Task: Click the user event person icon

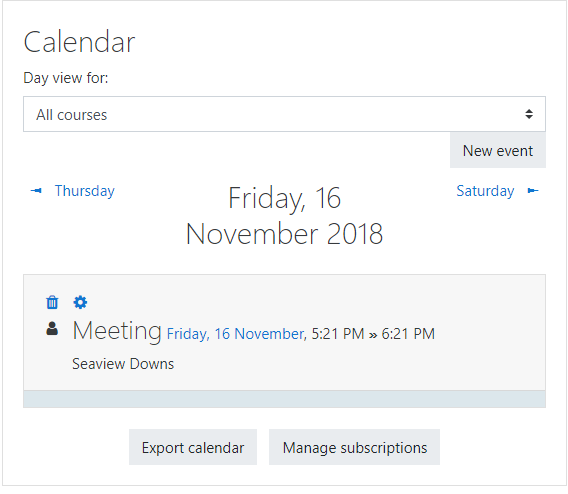Action: tap(52, 329)
